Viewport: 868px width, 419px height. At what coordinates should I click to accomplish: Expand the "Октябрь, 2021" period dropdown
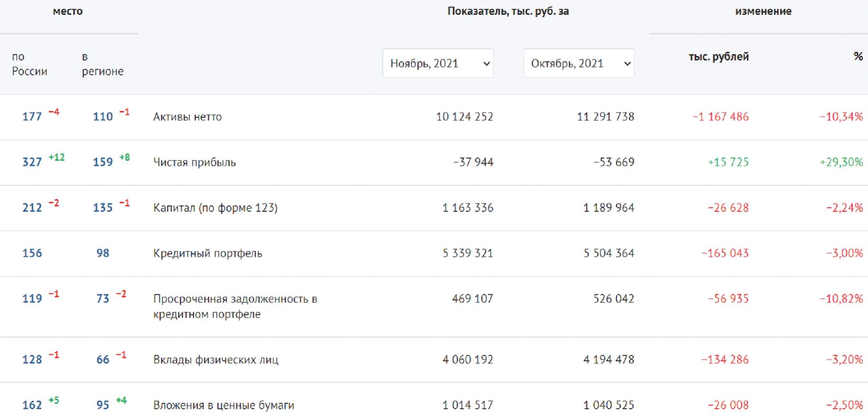(x=579, y=64)
